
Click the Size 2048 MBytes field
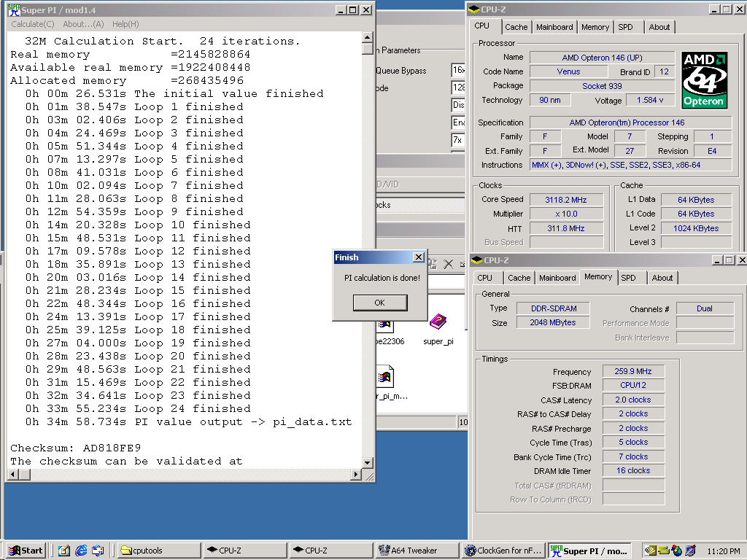pos(553,322)
